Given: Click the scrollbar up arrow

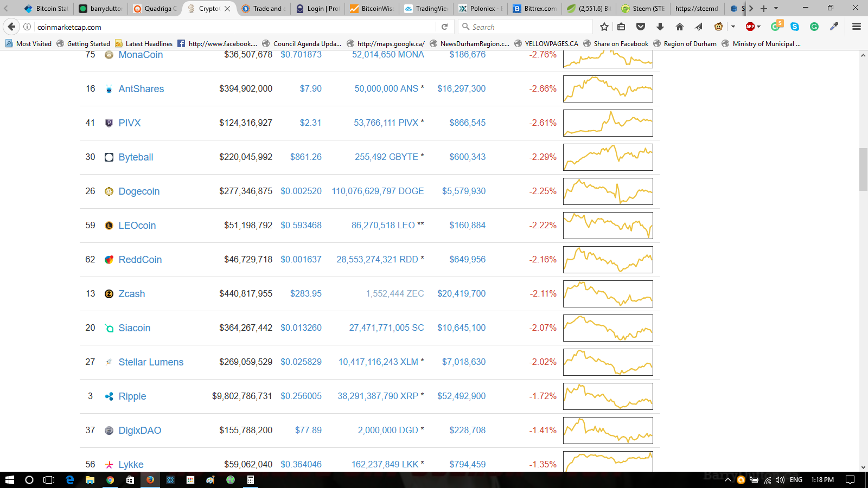Looking at the screenshot, I should [x=863, y=55].
